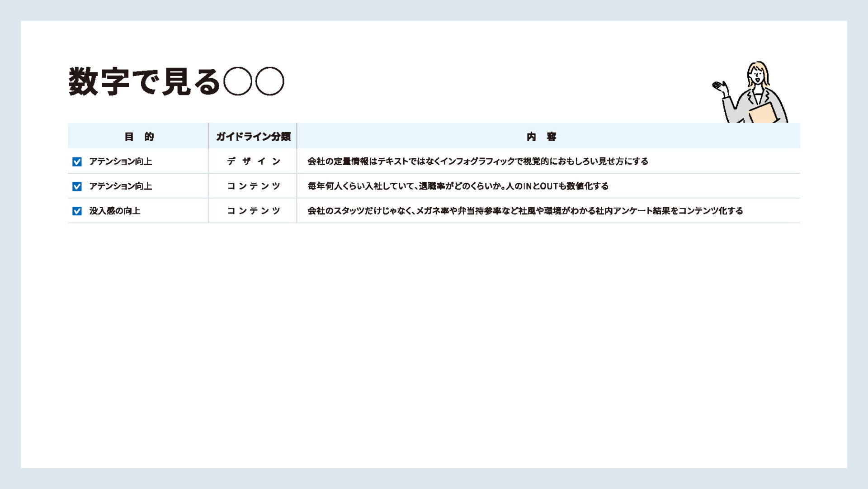
Task: Uncheck the 没入感の向上 checkbox
Action: [77, 211]
